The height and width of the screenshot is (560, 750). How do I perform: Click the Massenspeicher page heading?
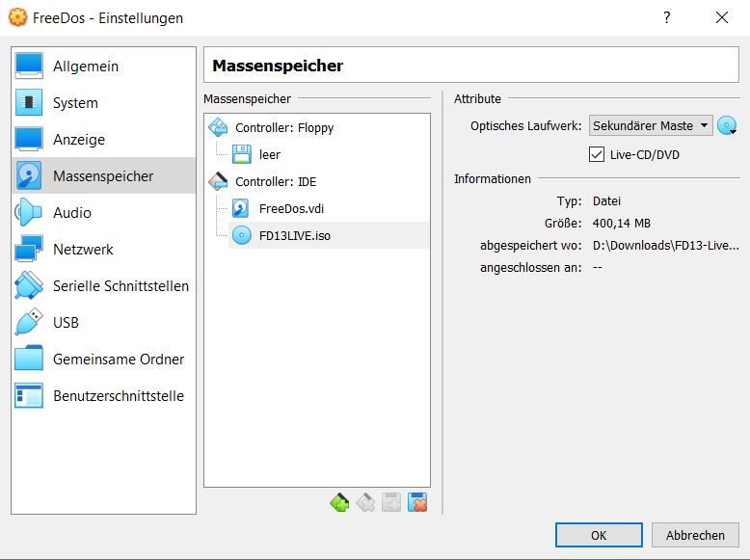278,66
